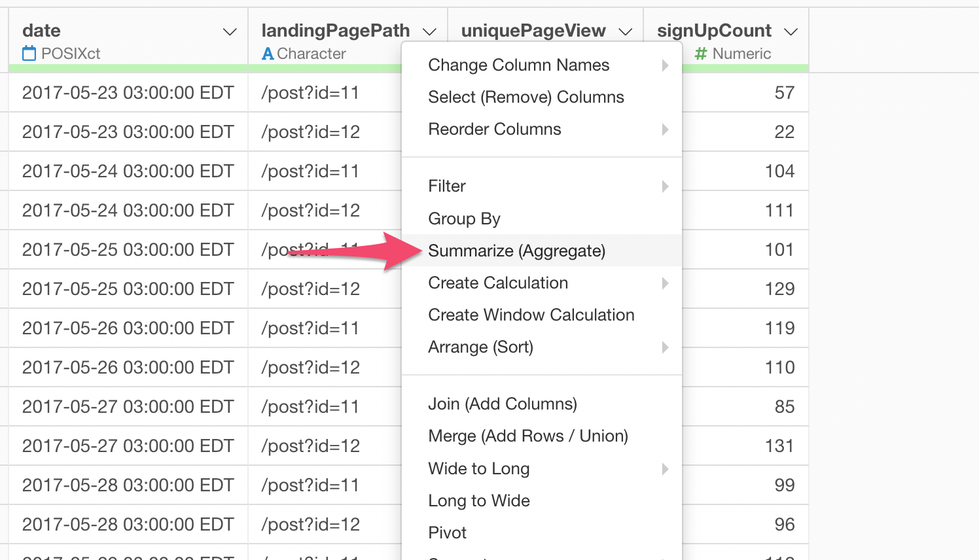Viewport: 979px width, 560px height.
Task: Open Create Calculation submenu
Action: (498, 283)
